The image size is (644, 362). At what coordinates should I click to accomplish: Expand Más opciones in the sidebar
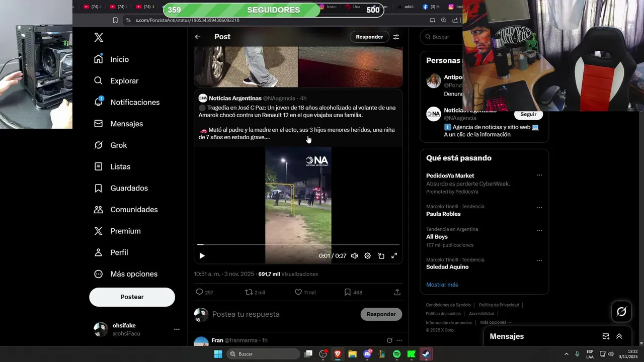126,274
